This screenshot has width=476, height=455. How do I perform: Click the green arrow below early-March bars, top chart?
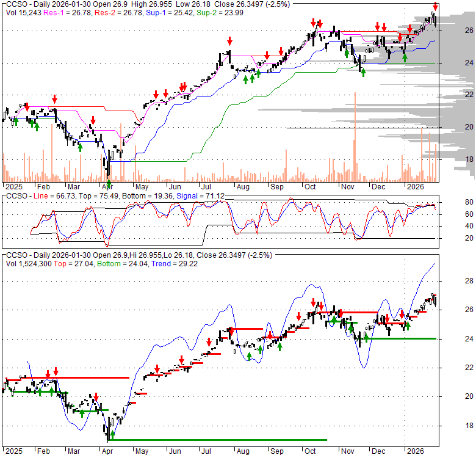pyautogui.click(x=80, y=147)
